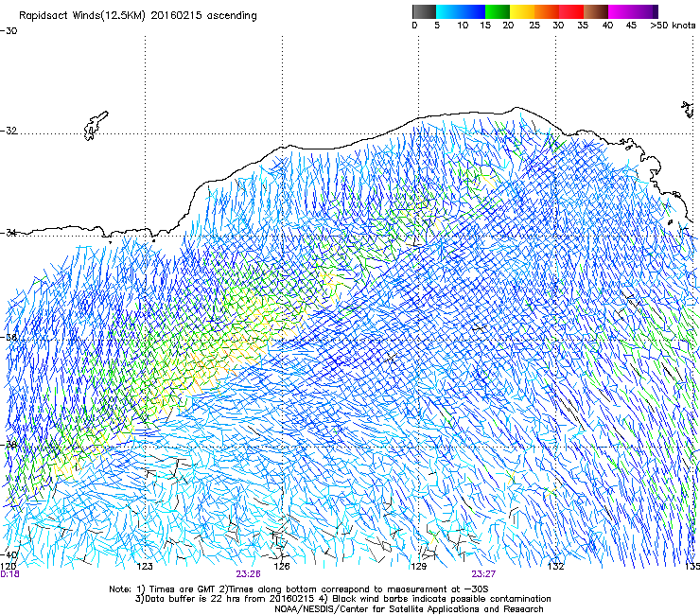
Task: Click the '126' longitude axis label
Action: [282, 567]
